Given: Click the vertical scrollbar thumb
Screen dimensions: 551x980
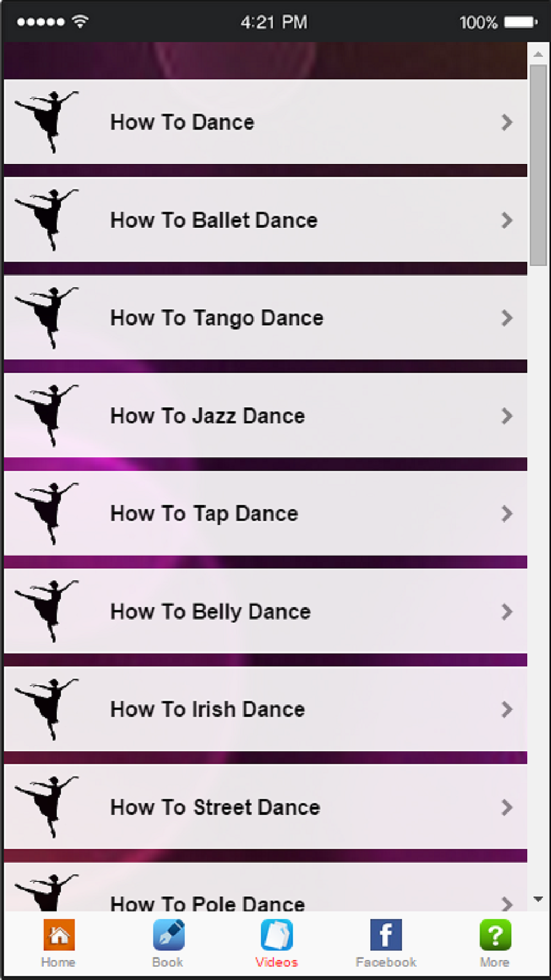Looking at the screenshot, I should pos(538,165).
